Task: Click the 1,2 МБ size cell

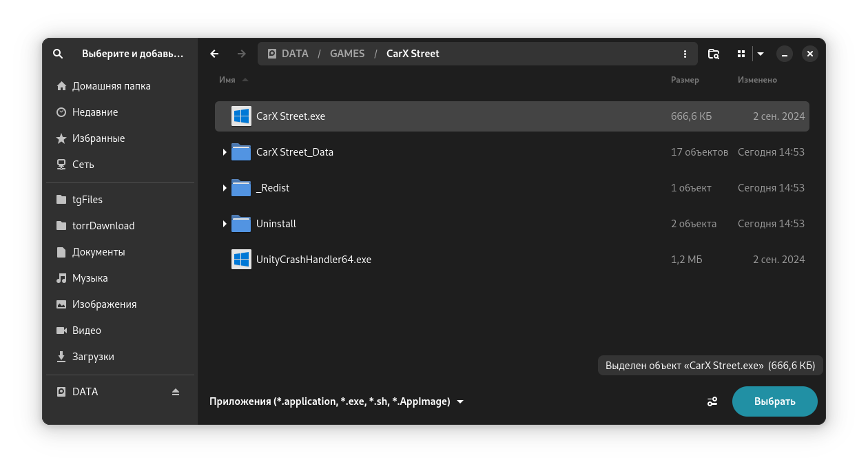Action: (x=686, y=260)
